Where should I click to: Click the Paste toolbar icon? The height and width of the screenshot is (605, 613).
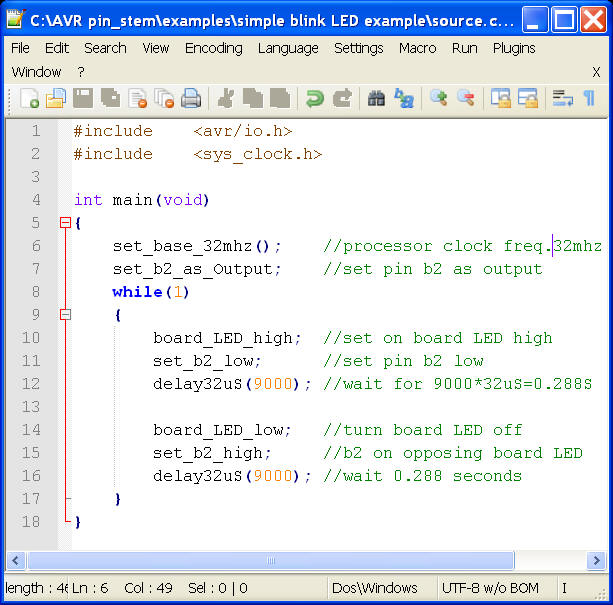tap(280, 98)
